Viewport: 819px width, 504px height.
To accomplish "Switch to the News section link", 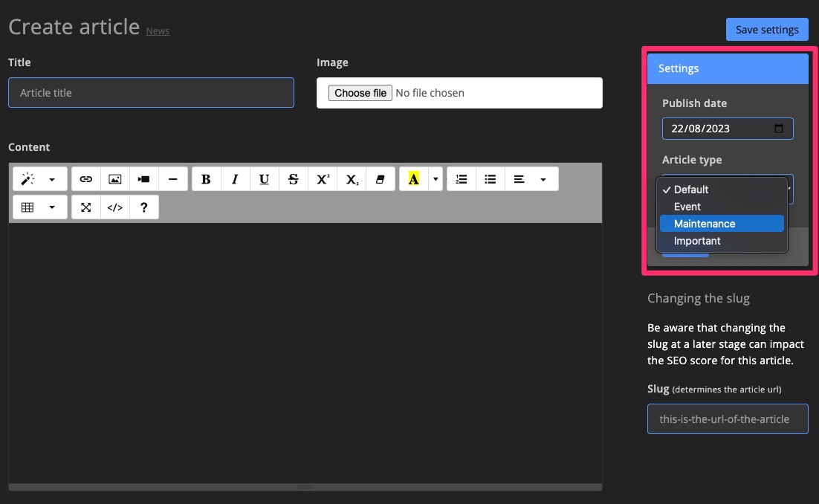I will (157, 30).
